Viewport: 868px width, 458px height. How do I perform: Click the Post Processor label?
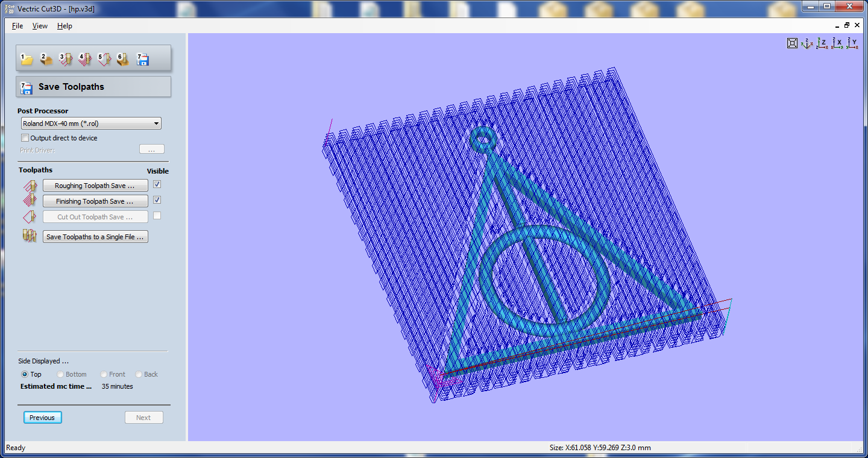(x=43, y=111)
